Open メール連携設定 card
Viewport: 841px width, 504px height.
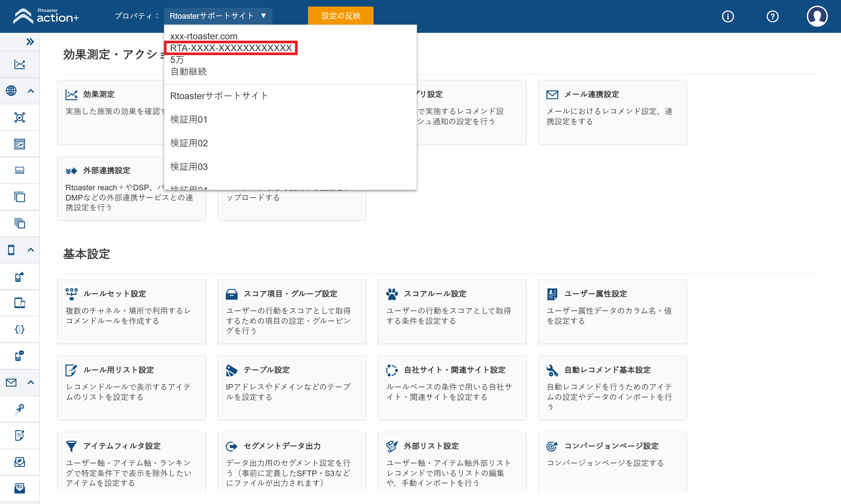click(x=612, y=112)
